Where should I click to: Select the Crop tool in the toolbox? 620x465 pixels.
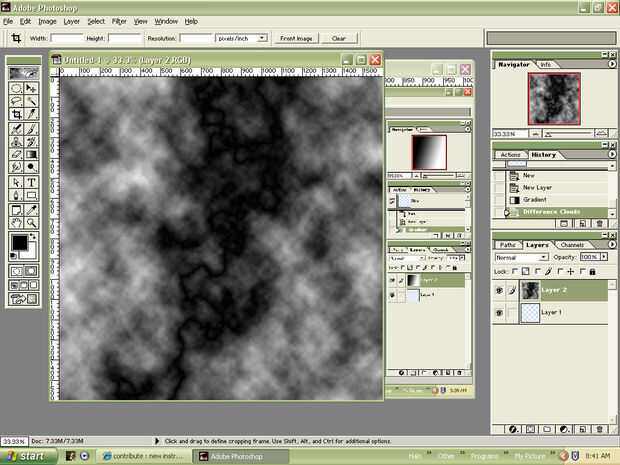(17, 116)
